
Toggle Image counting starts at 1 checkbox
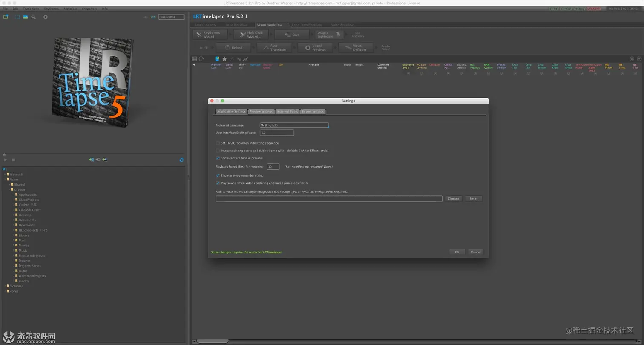(x=218, y=151)
